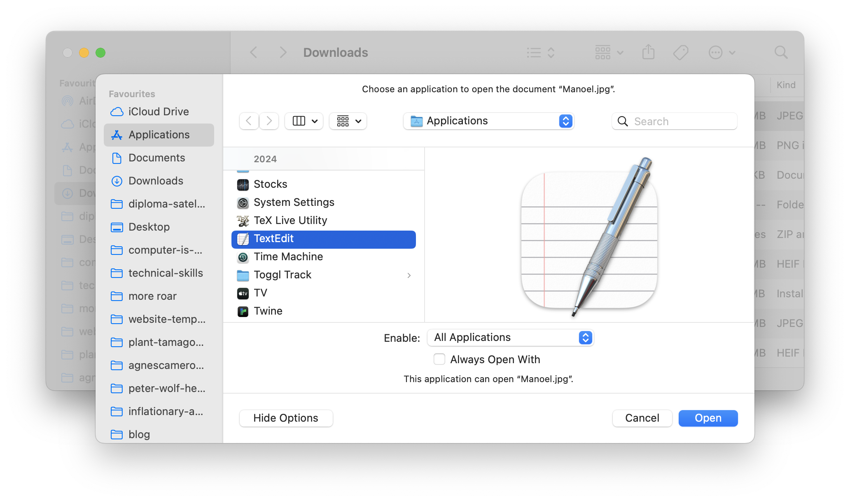Image resolution: width=850 pixels, height=504 pixels.
Task: Open the Finder more actions ellipsis menu
Action: [722, 53]
